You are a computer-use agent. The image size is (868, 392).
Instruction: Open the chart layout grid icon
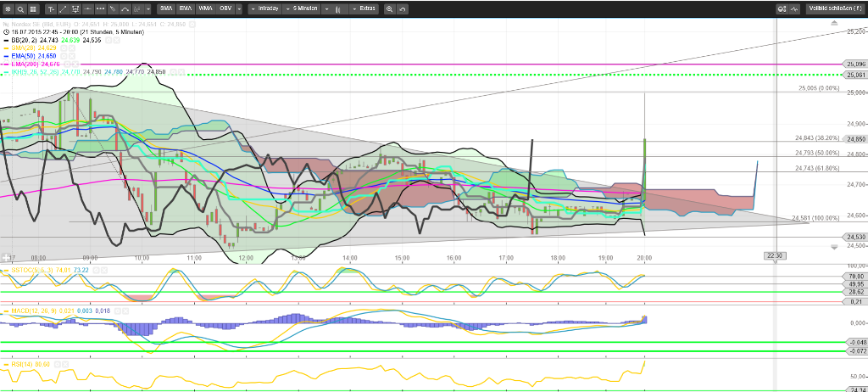[33, 8]
